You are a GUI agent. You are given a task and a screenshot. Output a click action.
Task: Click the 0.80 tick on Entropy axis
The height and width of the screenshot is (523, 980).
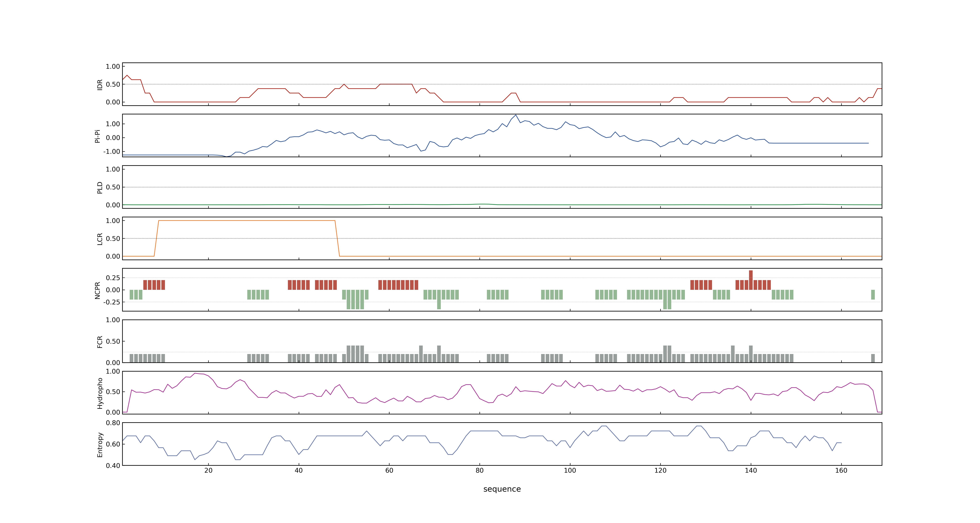pyautogui.click(x=113, y=423)
